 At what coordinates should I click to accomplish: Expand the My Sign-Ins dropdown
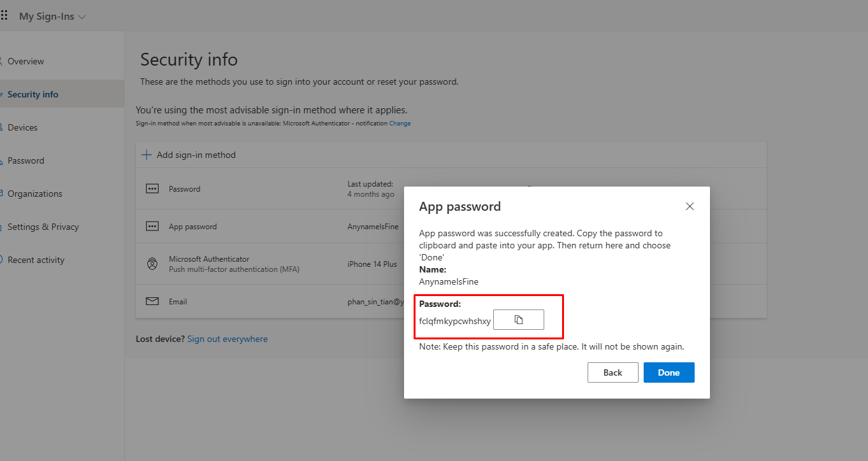52,17
